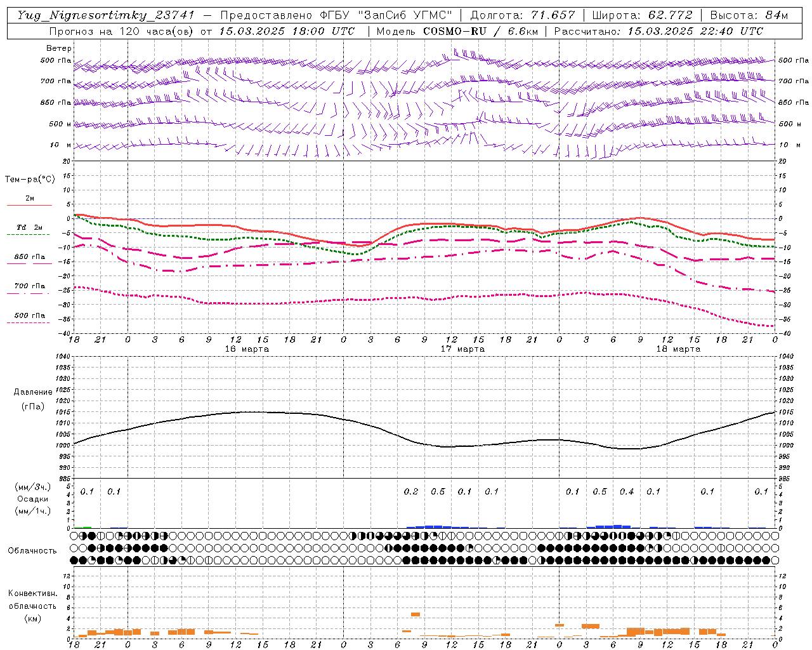
Task: Click the Рассчитано: 15.03.2025 22:40 UTC text
Action: [658, 31]
